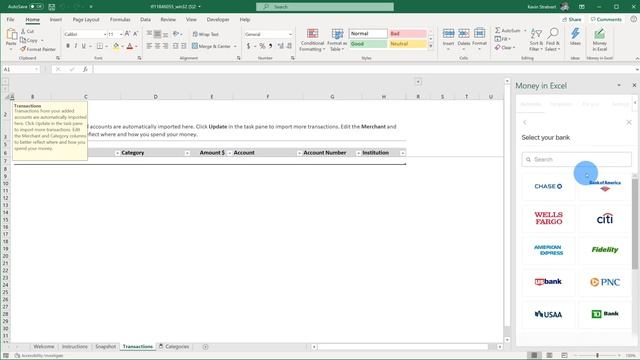
Task: Open the Page Layout tab
Action: click(86, 20)
